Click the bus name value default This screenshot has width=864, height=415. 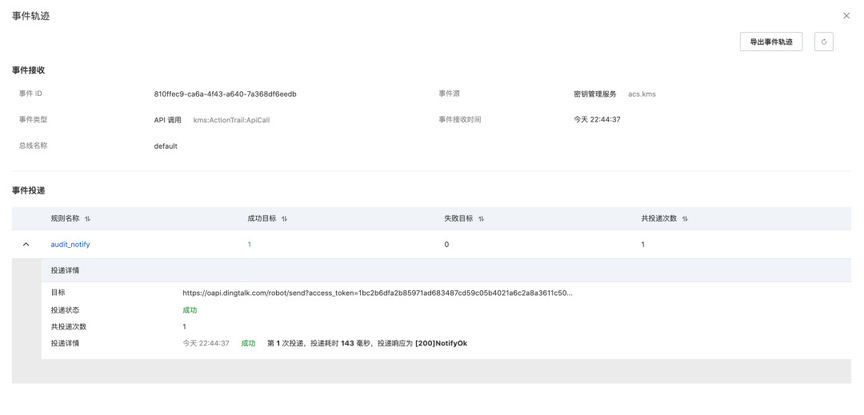coord(165,147)
